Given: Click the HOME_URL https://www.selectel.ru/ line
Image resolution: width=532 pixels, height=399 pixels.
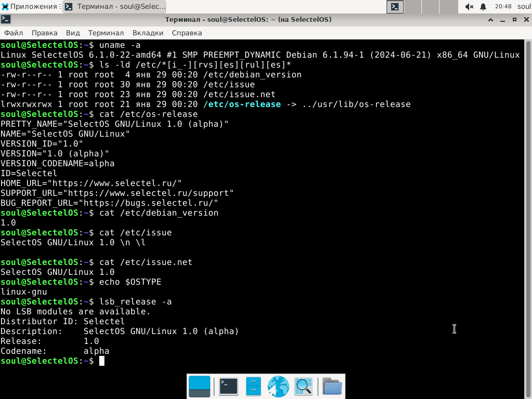Looking at the screenshot, I should point(91,183).
